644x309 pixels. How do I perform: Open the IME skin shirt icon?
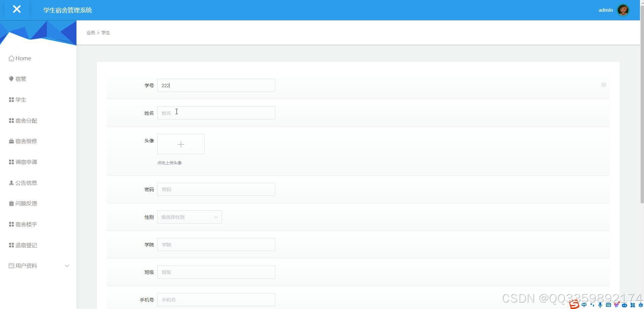click(616, 305)
